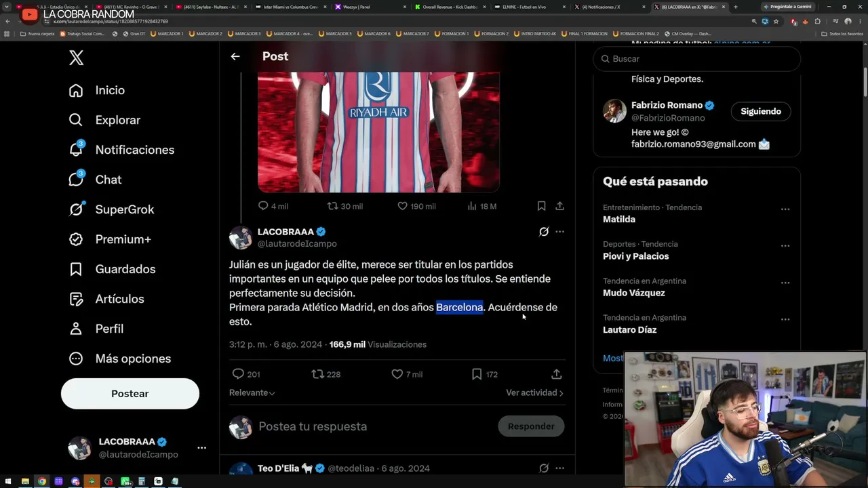The height and width of the screenshot is (488, 868).
Task: Click Grok icon on Teo D'Elia's reply
Action: pos(544,468)
